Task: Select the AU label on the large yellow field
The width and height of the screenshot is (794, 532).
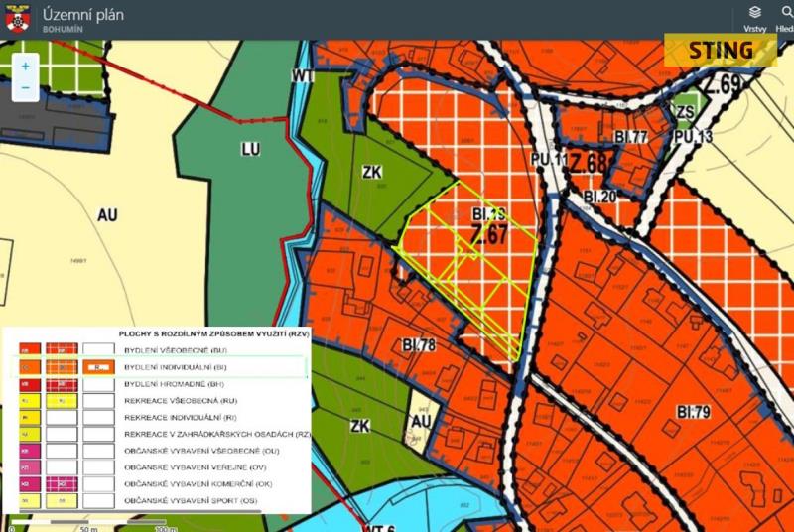Action: (107, 215)
